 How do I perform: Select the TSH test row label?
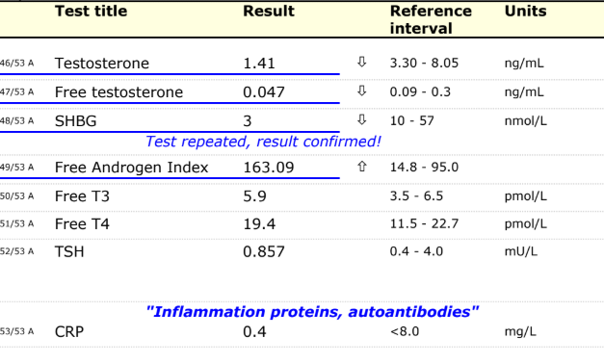(69, 251)
